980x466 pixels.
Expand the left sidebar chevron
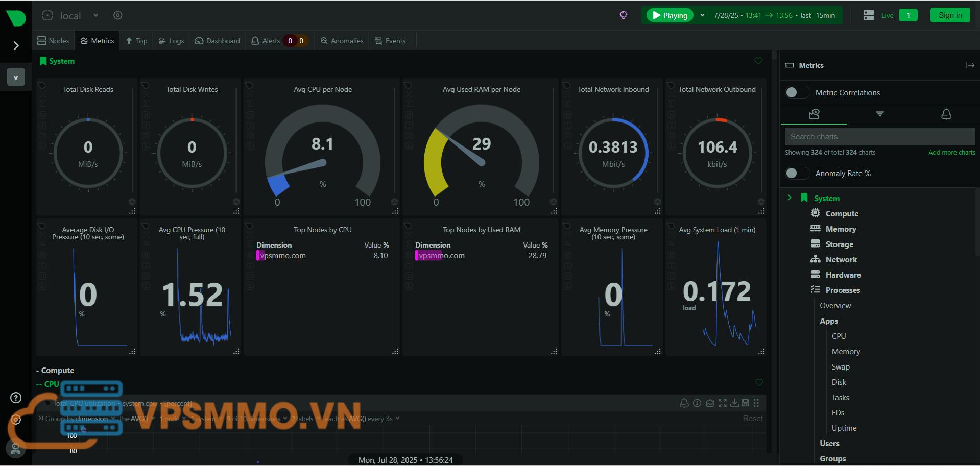pos(16,46)
